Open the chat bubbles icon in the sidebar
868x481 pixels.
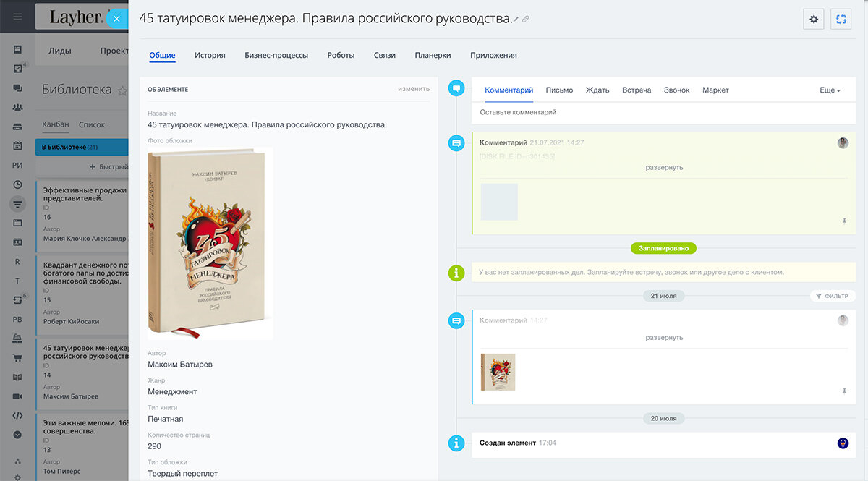[x=17, y=88]
